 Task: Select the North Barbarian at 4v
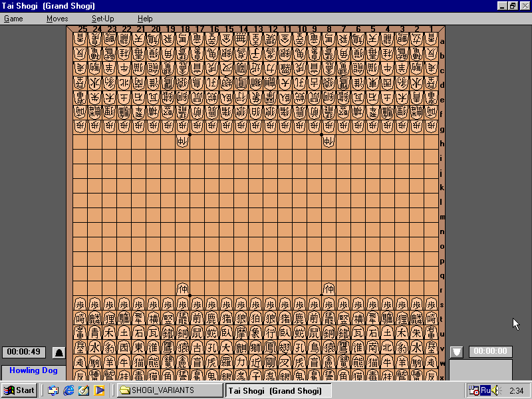387,348
